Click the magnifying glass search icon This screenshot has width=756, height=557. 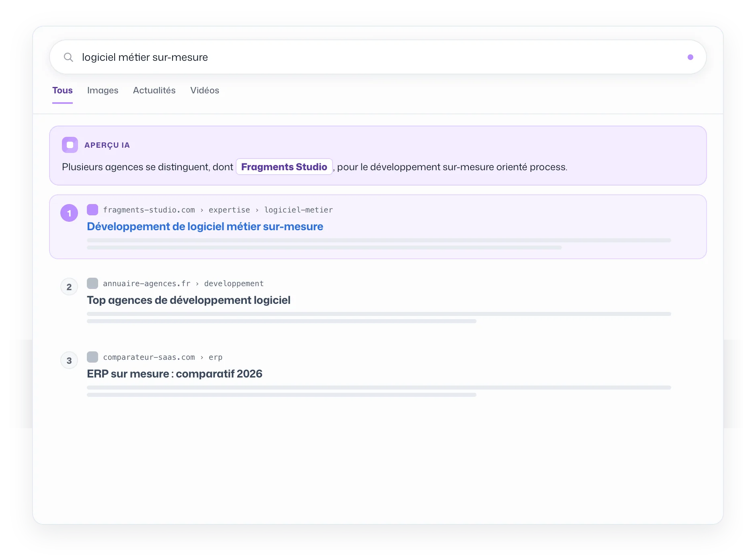click(x=68, y=57)
